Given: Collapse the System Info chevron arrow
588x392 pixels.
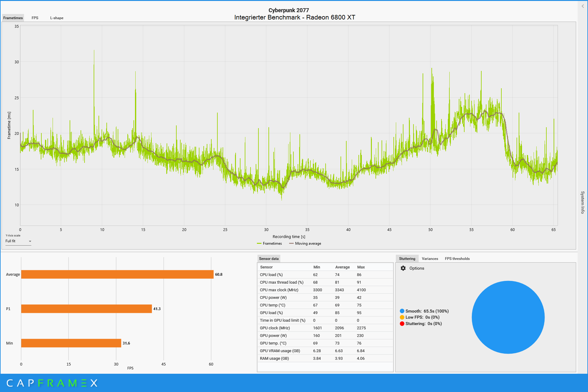Looking at the screenshot, I should click(583, 6).
